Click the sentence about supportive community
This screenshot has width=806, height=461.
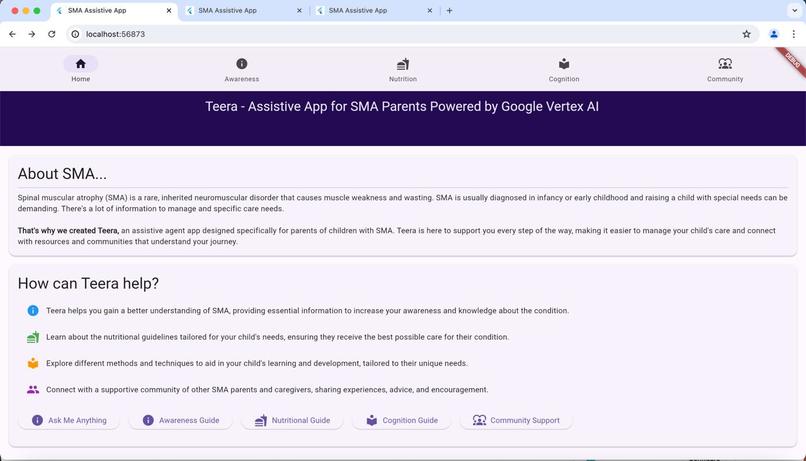tap(267, 390)
